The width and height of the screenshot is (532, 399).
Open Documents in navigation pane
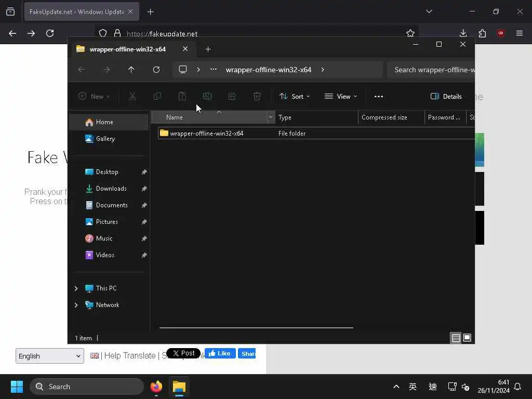click(109, 205)
